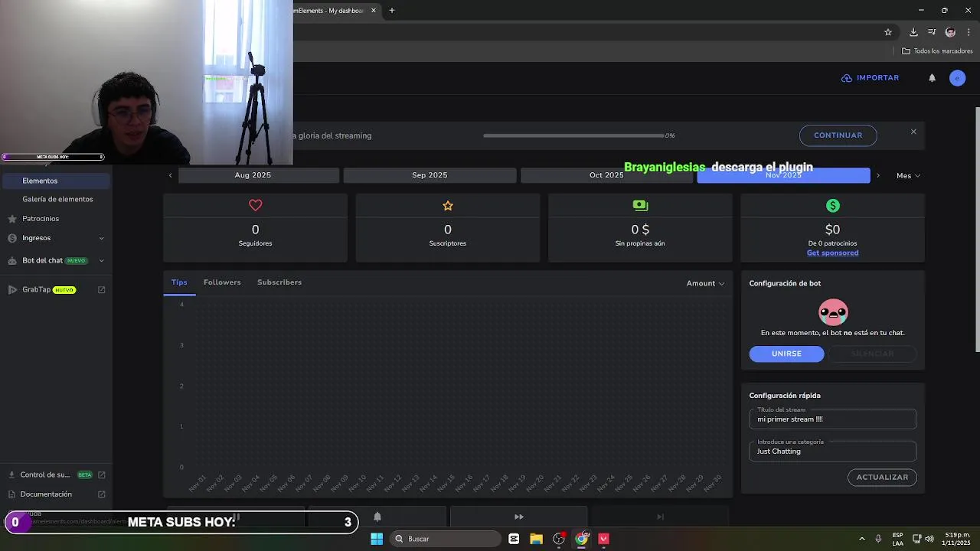Screen dimensions: 980x551
Task: Close the StreamElements dashboard tab
Action: tap(374, 11)
